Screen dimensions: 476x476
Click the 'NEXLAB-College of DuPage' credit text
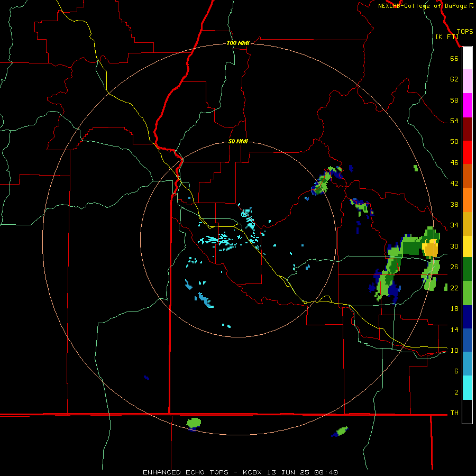pyautogui.click(x=422, y=6)
